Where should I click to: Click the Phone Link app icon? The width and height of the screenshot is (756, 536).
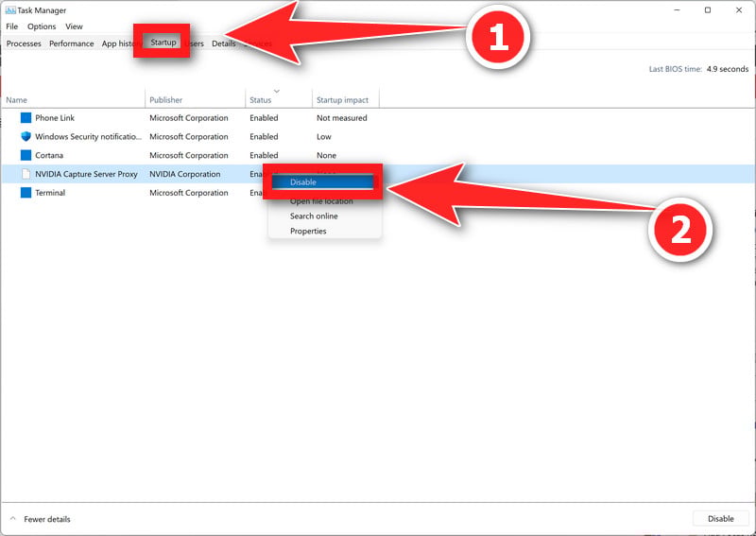point(26,118)
